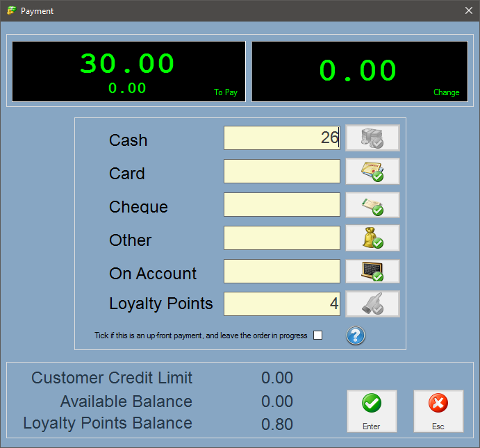
Task: Click the On Account blackboard icon
Action: 373,272
